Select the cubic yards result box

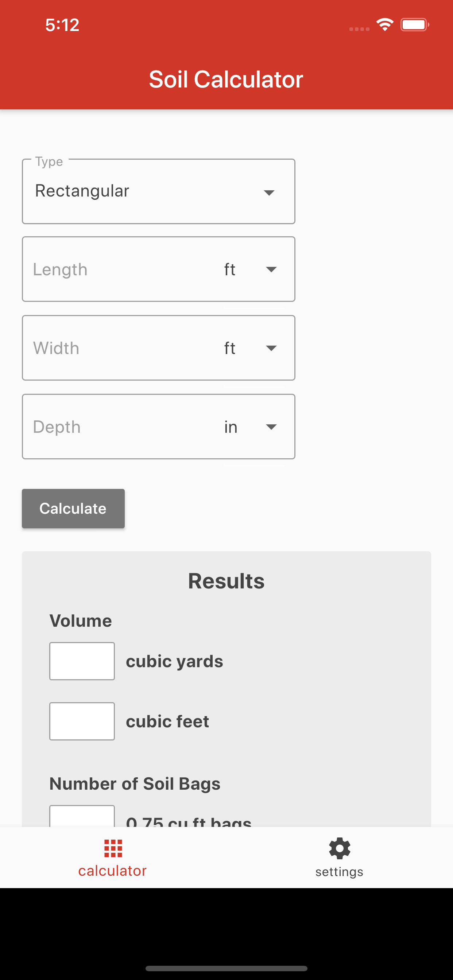click(81, 661)
